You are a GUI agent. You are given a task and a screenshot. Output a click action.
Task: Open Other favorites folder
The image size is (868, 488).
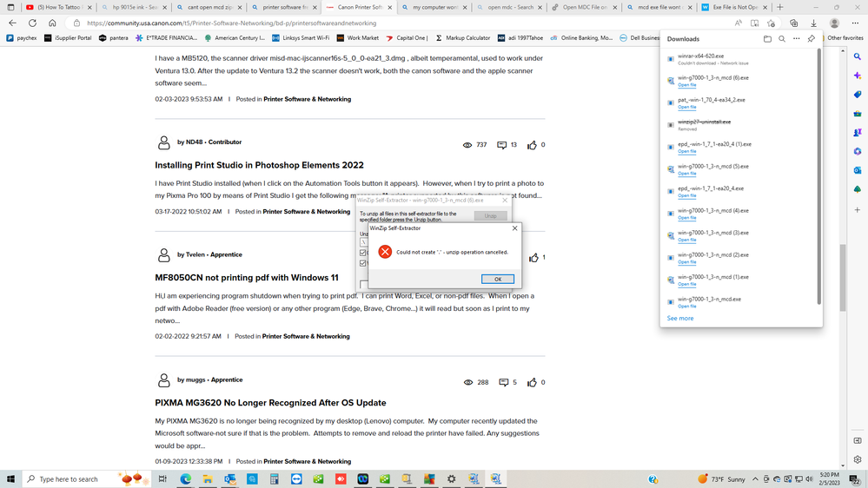coord(845,37)
